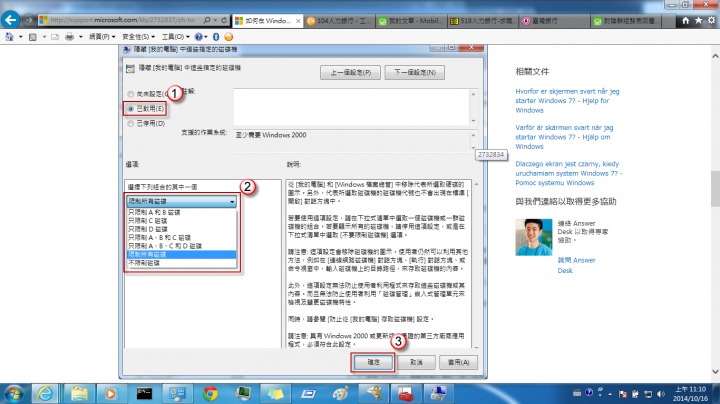Choose 只限制 D 磁碟 from list

[181, 229]
